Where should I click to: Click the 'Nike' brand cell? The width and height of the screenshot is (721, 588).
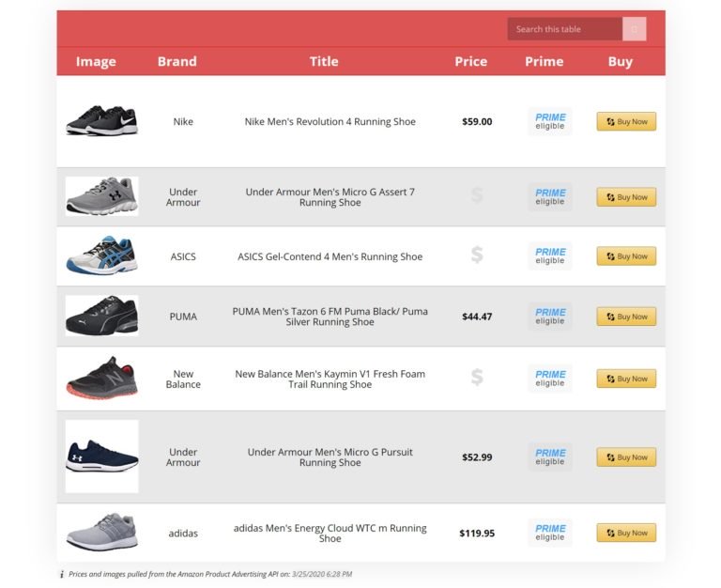pyautogui.click(x=183, y=121)
